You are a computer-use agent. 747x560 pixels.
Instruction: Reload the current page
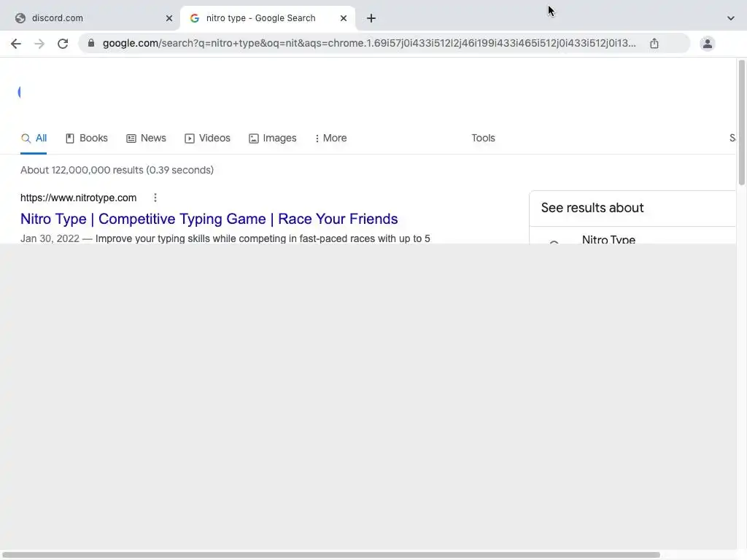[63, 44]
